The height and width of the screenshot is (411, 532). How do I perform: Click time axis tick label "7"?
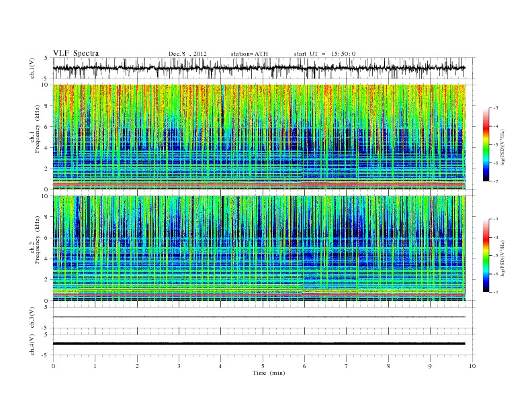tap(346, 366)
